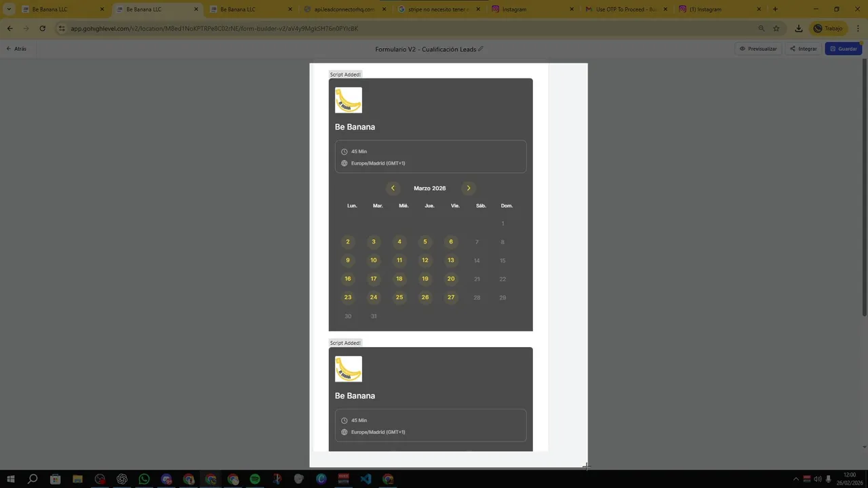Bookmark this page with the star icon
This screenshot has width=868, height=488.
tap(776, 28)
